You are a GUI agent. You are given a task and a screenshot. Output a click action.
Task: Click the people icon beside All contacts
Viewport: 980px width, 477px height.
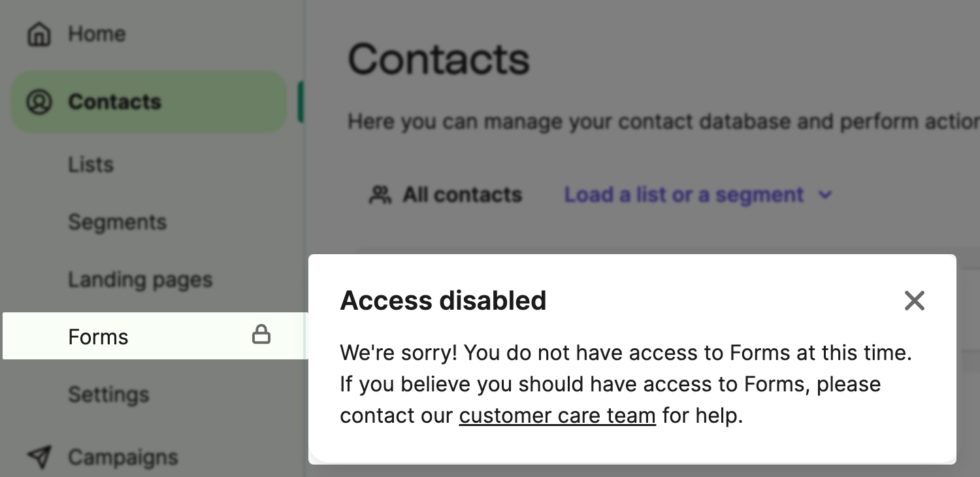pos(381,193)
